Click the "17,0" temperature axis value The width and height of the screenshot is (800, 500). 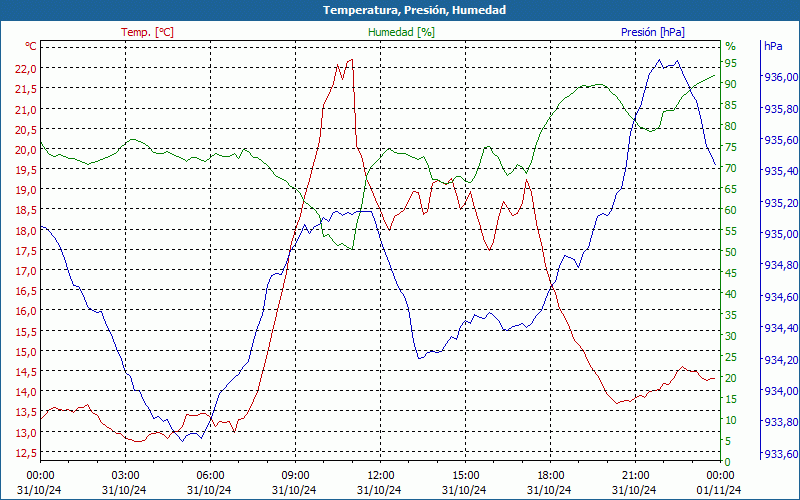point(25,271)
